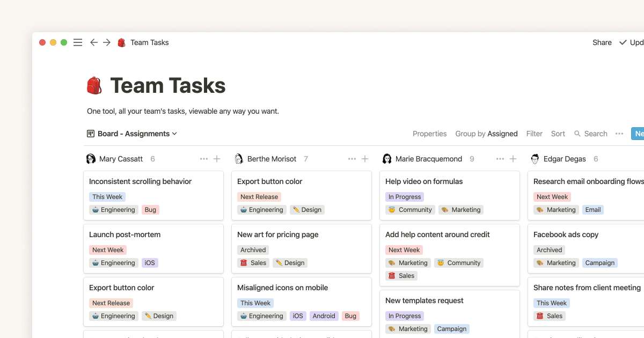644x338 pixels.
Task: Click Edgar Degas' avatar icon
Action: pos(535,158)
